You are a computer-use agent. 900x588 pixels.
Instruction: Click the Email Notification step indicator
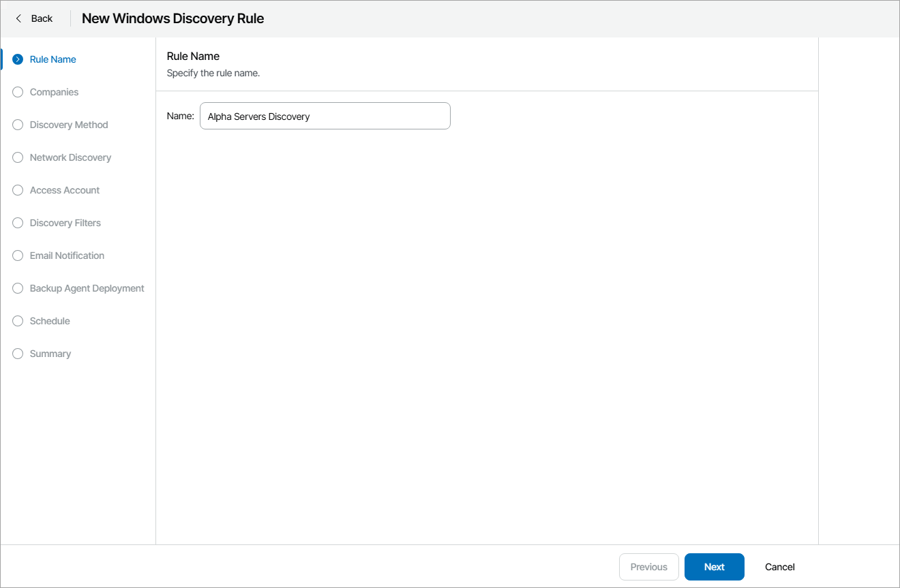(x=18, y=256)
